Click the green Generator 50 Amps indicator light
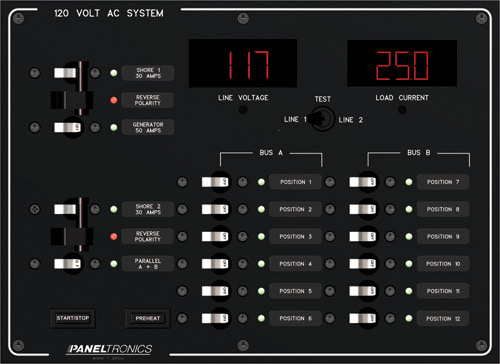The height and width of the screenshot is (364, 500). (x=114, y=127)
